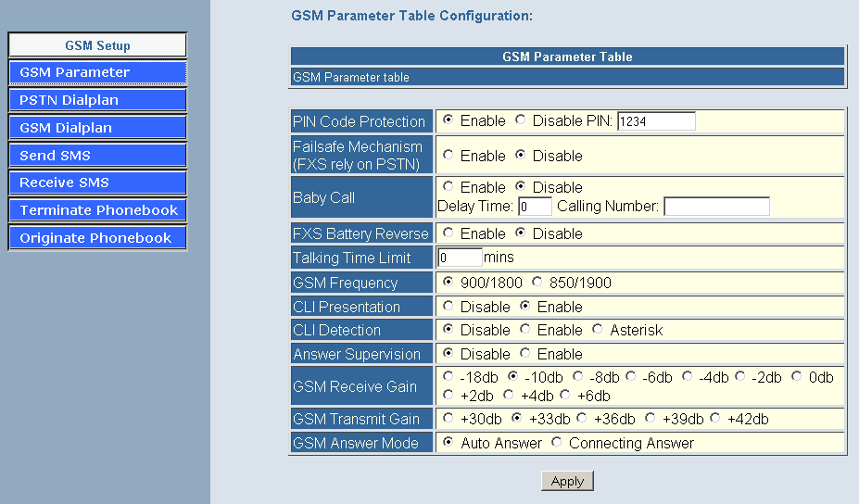Viewport: 859px width, 504px height.
Task: Open the PSTN Dialplan page
Action: pyautogui.click(x=97, y=100)
